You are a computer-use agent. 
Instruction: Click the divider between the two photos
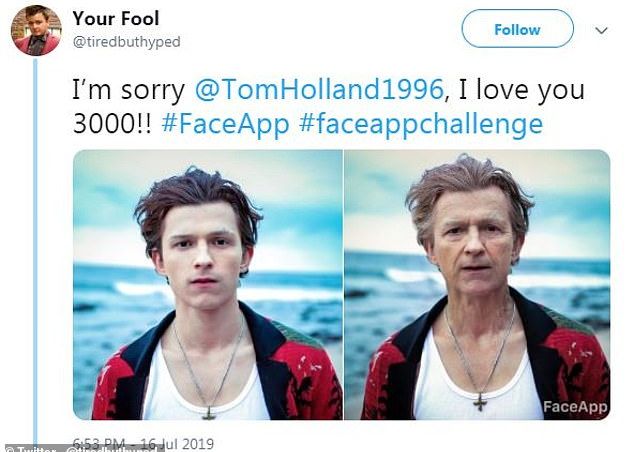pyautogui.click(x=343, y=284)
